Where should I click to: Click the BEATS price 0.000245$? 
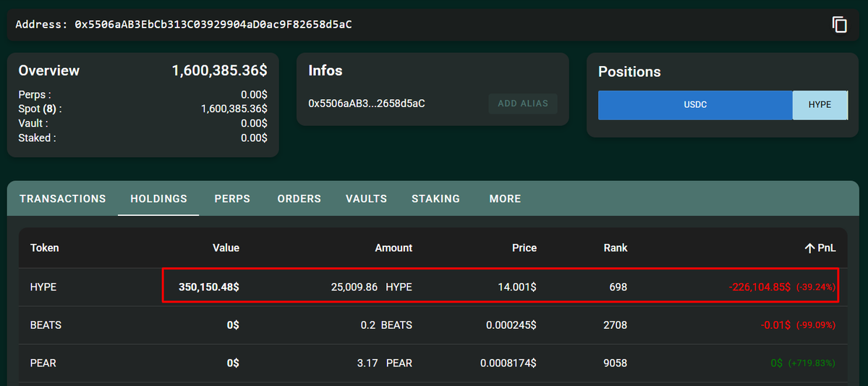511,325
